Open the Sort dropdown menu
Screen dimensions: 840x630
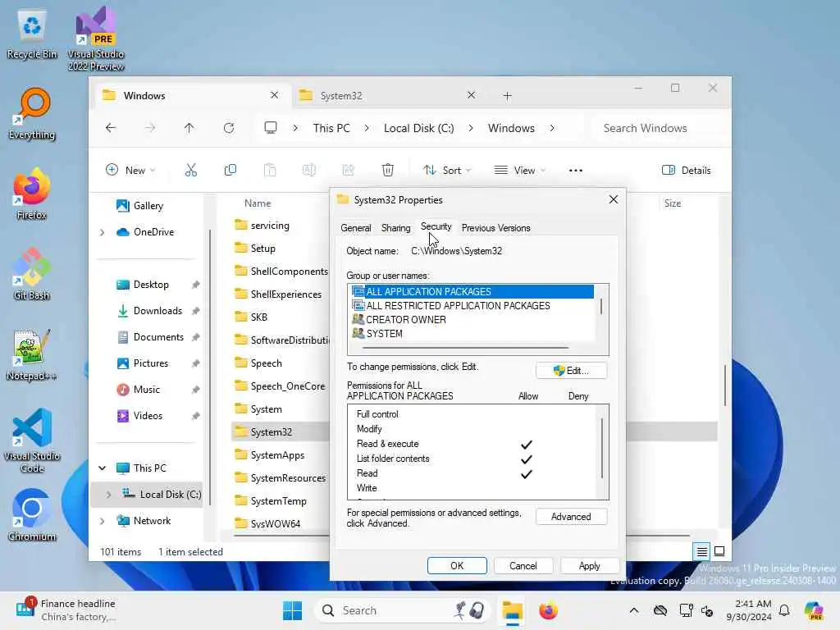click(x=447, y=171)
